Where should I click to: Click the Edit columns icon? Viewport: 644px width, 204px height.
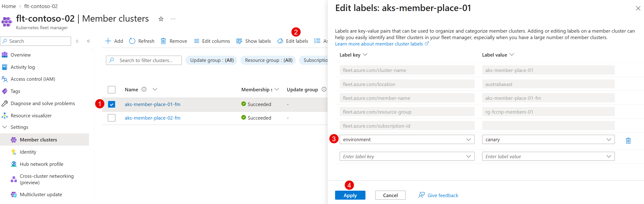[197, 41]
